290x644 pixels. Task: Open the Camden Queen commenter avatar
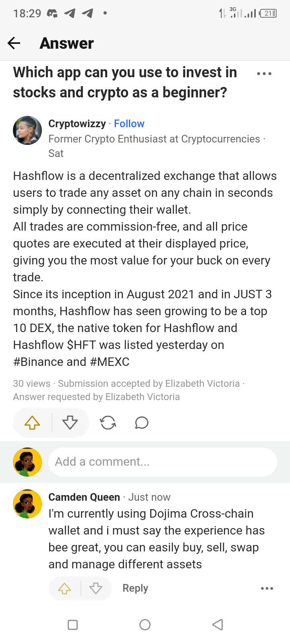pyautogui.click(x=27, y=504)
